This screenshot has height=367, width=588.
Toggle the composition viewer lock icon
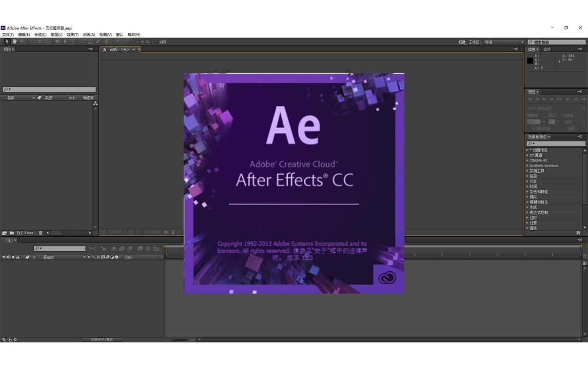(x=105, y=49)
